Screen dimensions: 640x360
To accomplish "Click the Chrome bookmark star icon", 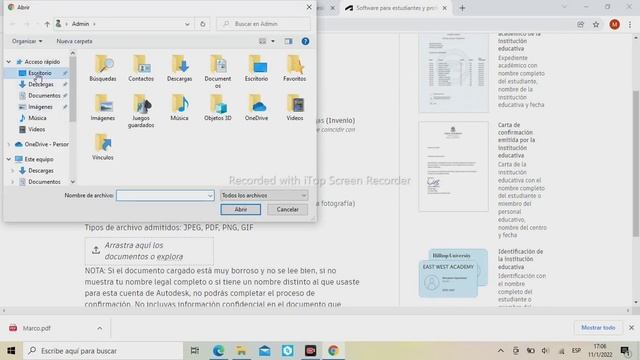I will [596, 24].
